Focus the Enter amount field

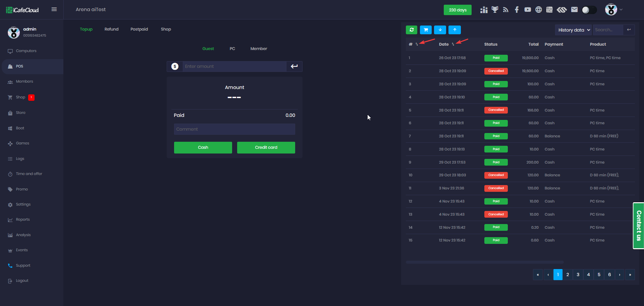coord(234,67)
